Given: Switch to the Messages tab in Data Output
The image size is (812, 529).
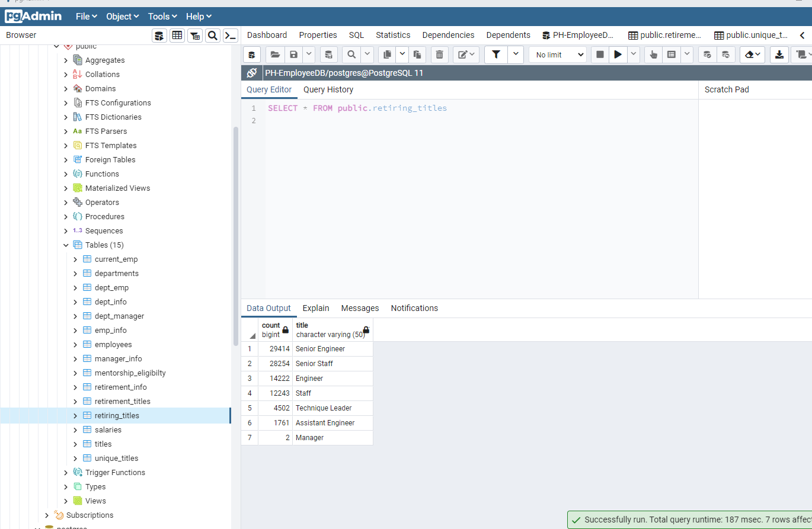Looking at the screenshot, I should (x=360, y=308).
